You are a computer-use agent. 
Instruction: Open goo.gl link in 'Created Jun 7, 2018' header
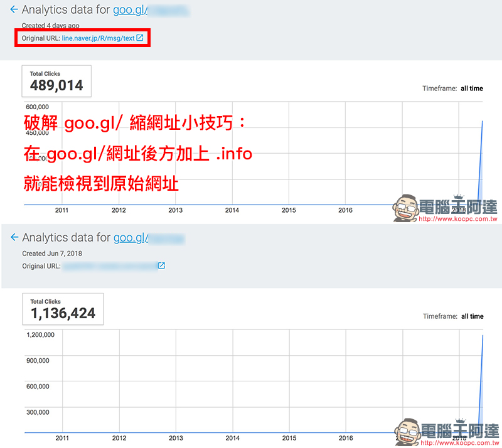149,238
